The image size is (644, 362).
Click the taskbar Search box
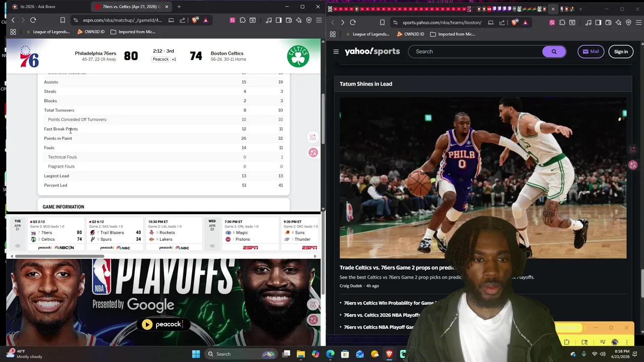coord(242,354)
